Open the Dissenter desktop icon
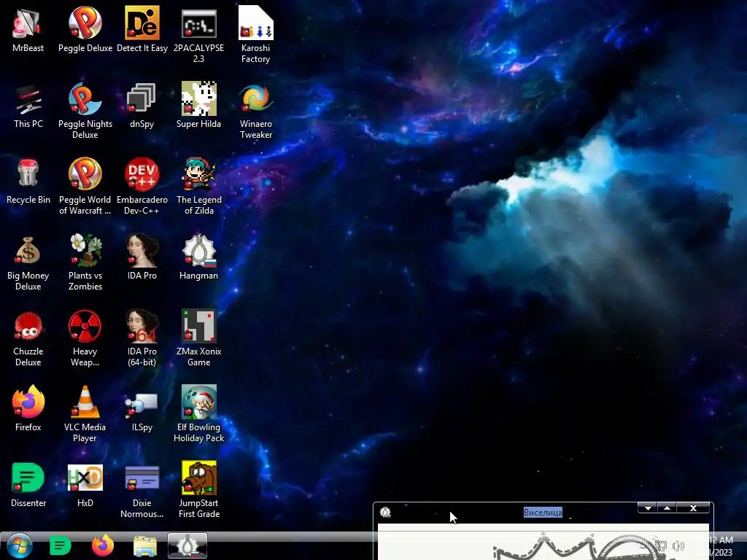The height and width of the screenshot is (560, 747). tap(28, 484)
